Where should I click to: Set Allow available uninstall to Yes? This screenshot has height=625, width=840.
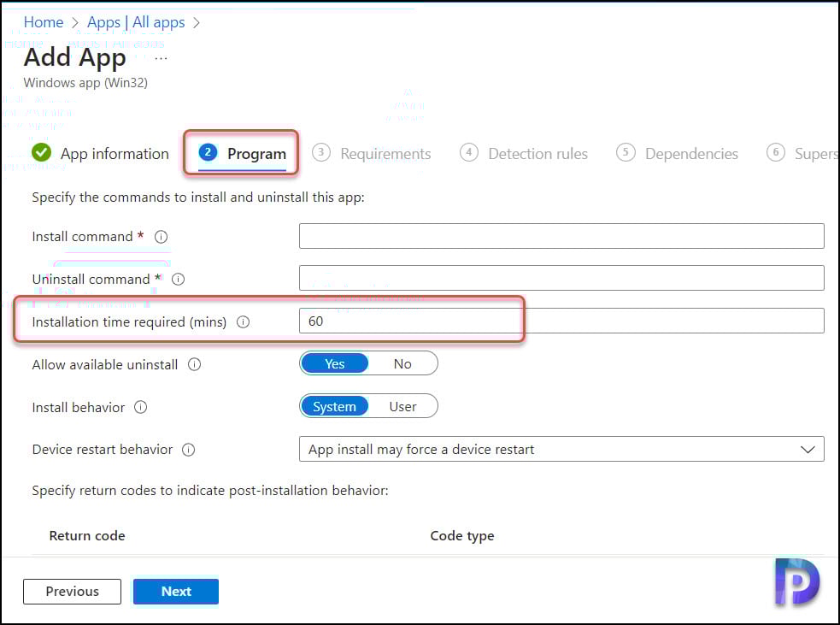pos(335,364)
